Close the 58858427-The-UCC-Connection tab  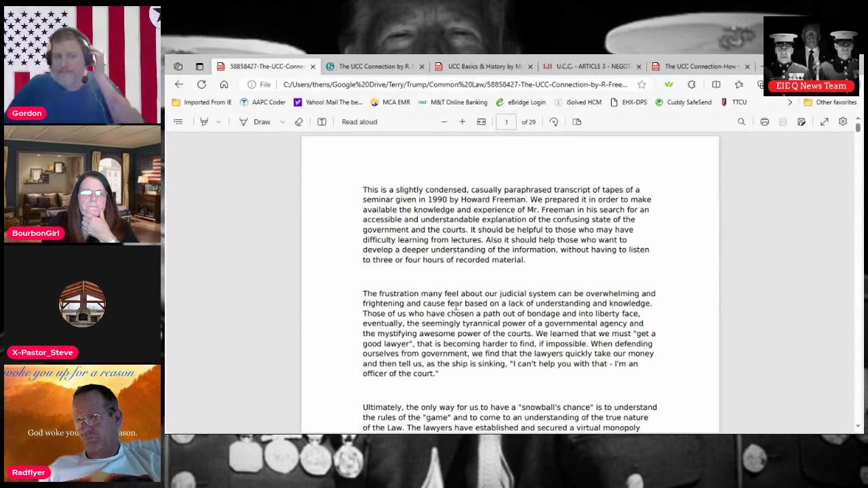[x=313, y=66]
